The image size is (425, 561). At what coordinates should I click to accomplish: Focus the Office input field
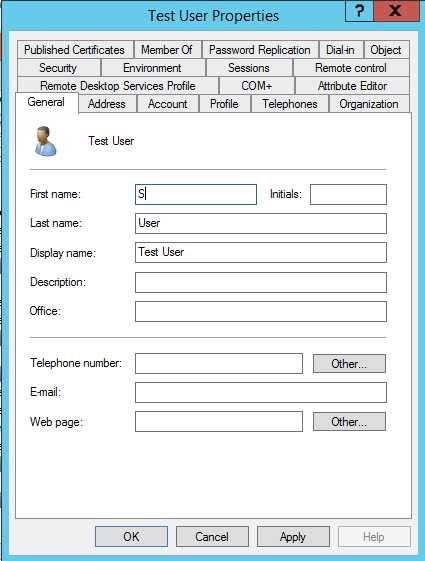[261, 311]
